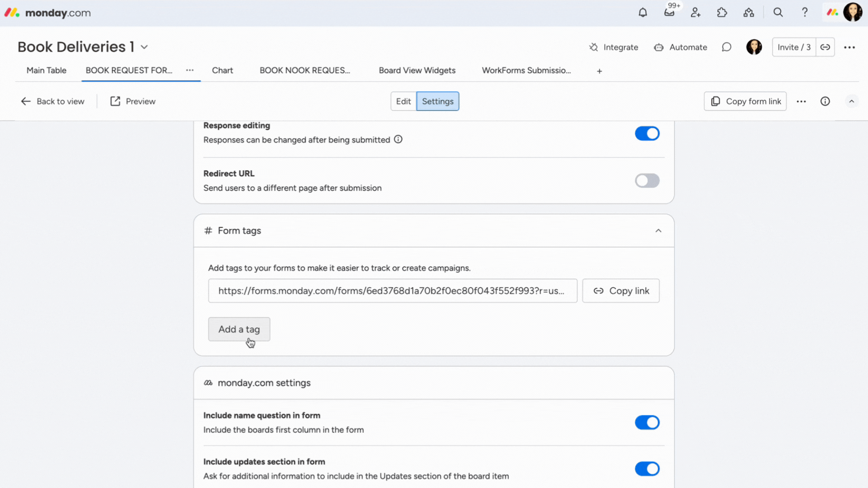Open the help question mark
Image resolution: width=868 pixels, height=488 pixels.
[x=805, y=13]
